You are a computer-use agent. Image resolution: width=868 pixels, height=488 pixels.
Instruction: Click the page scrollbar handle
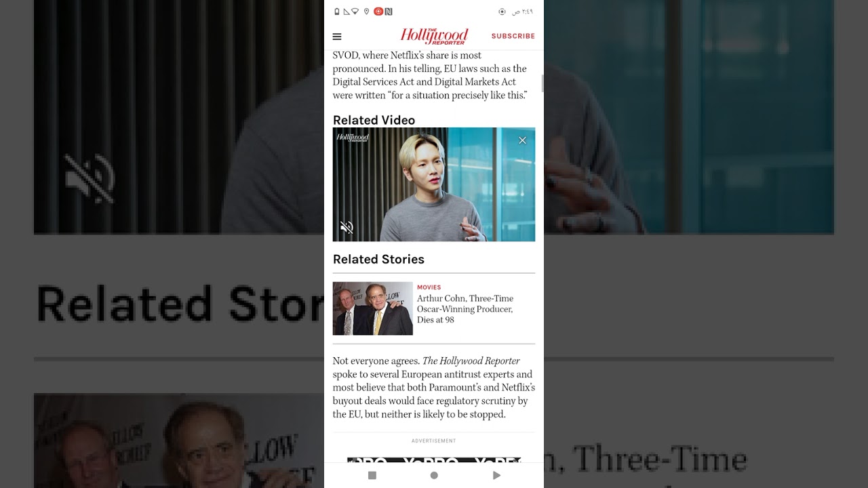pyautogui.click(x=542, y=83)
